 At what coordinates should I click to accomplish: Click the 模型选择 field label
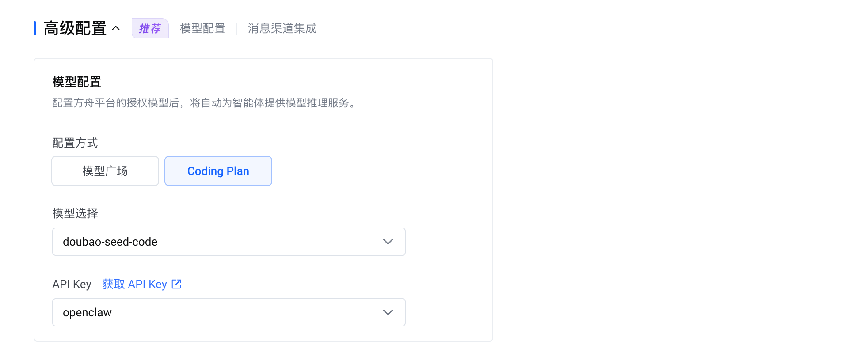(75, 213)
